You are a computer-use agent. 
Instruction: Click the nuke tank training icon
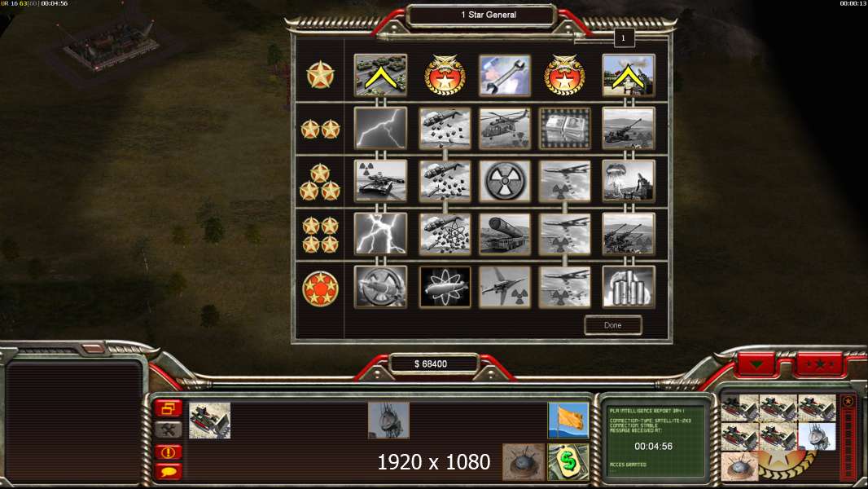pyautogui.click(x=380, y=182)
